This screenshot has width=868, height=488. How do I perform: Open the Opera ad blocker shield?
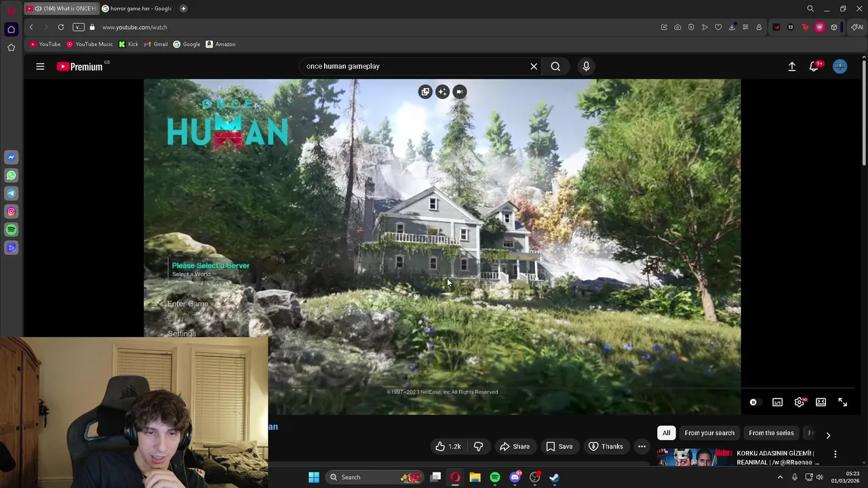point(691,27)
